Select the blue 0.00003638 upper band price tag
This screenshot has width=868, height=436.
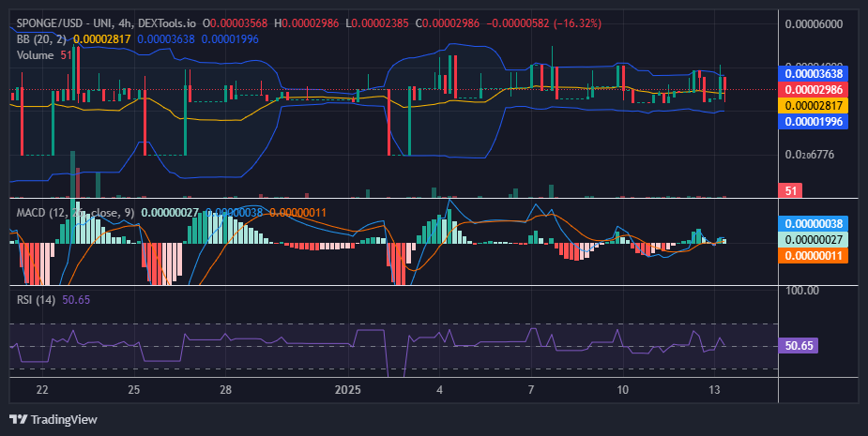pos(814,73)
